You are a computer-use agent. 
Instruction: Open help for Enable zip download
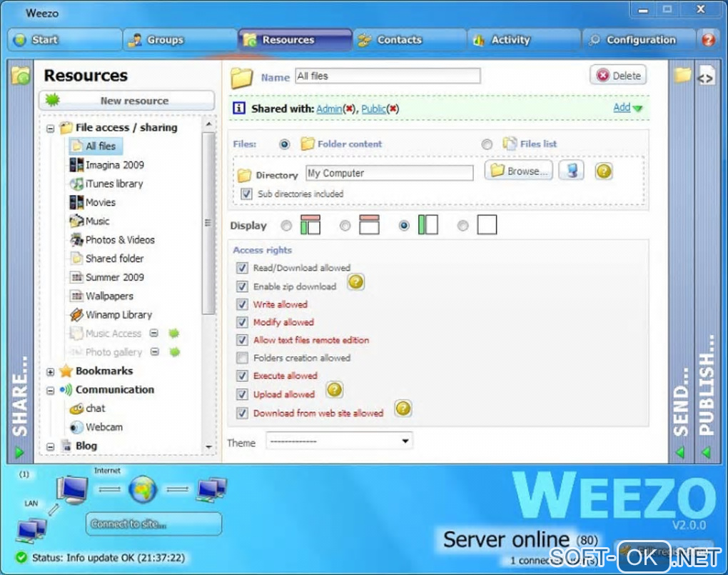pos(356,281)
